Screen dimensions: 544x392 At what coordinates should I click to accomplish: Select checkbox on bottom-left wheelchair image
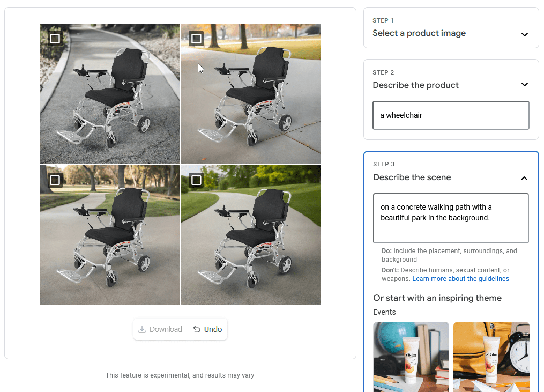(55, 180)
